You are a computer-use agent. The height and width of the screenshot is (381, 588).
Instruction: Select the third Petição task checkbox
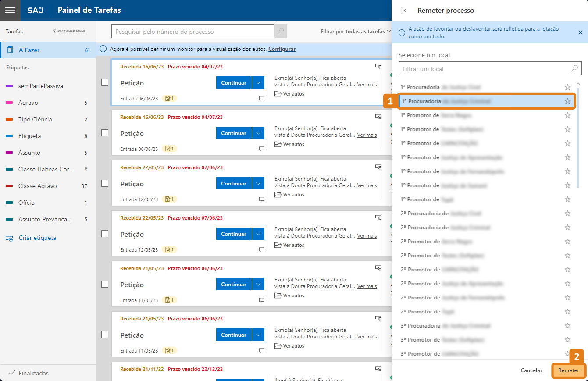(x=105, y=183)
